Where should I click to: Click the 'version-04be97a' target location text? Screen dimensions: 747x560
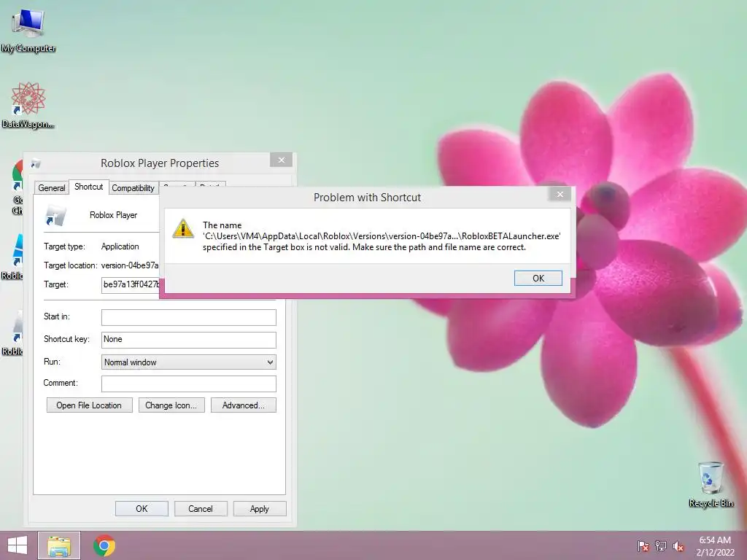pyautogui.click(x=130, y=265)
